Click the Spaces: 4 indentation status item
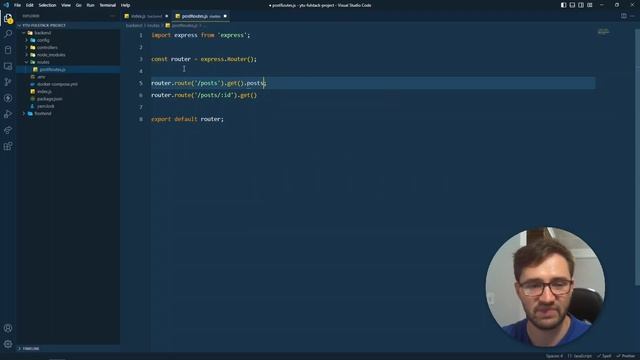Image resolution: width=640 pixels, height=360 pixels. pyautogui.click(x=554, y=356)
